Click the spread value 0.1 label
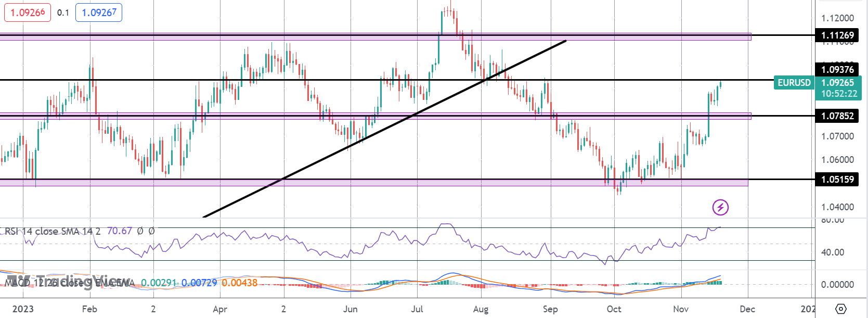868x318 pixels. [x=63, y=12]
